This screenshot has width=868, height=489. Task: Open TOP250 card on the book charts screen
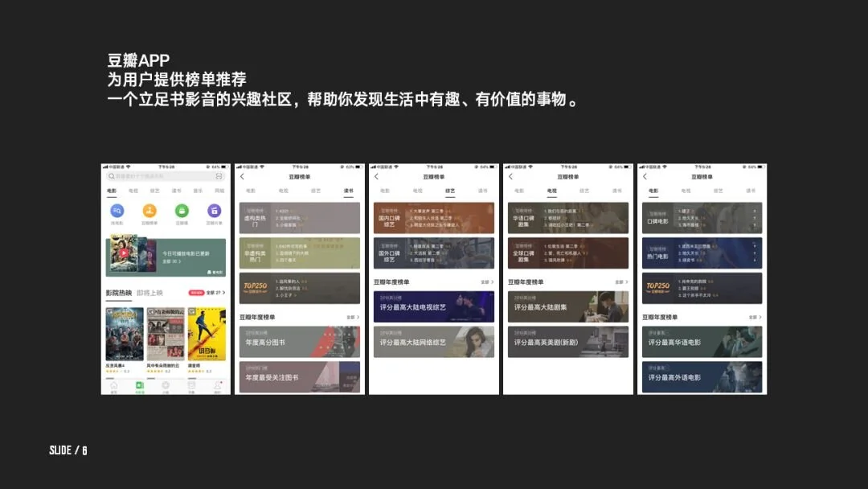[300, 288]
